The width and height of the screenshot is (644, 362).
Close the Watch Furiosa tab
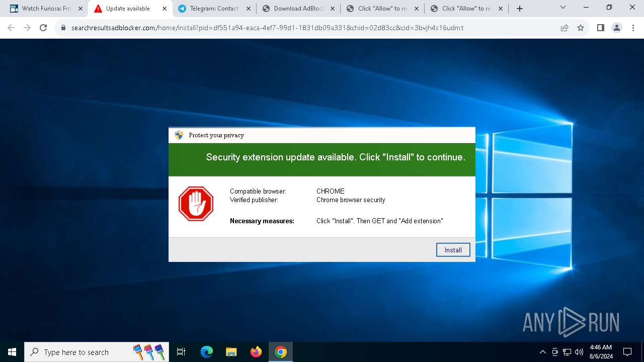[80, 9]
